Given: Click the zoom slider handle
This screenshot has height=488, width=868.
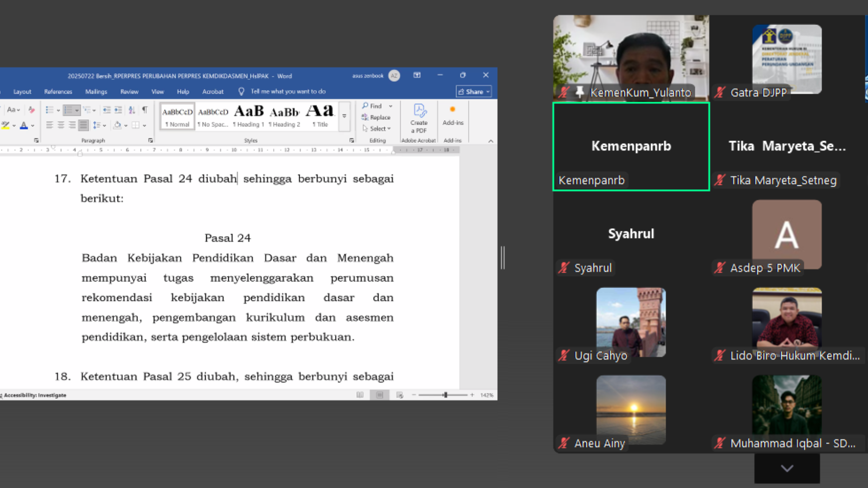Looking at the screenshot, I should click(445, 395).
